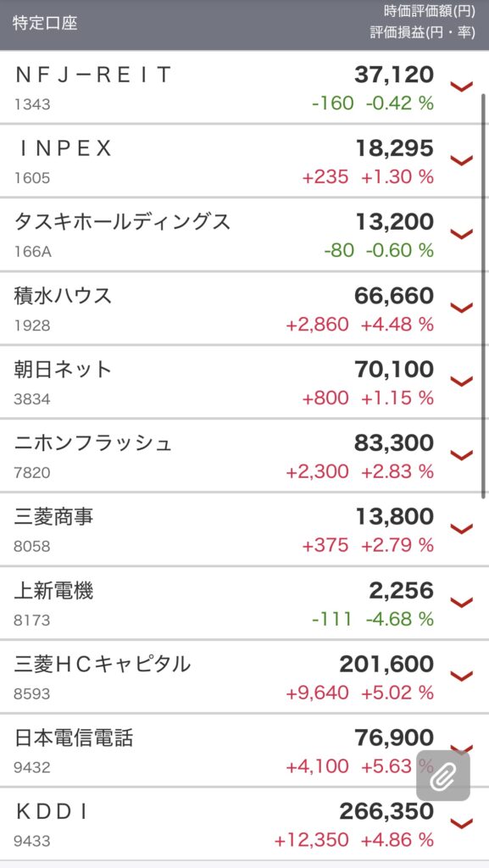Expand the KDDI row chevron
Image resolution: width=489 pixels, height=868 pixels.
(461, 823)
